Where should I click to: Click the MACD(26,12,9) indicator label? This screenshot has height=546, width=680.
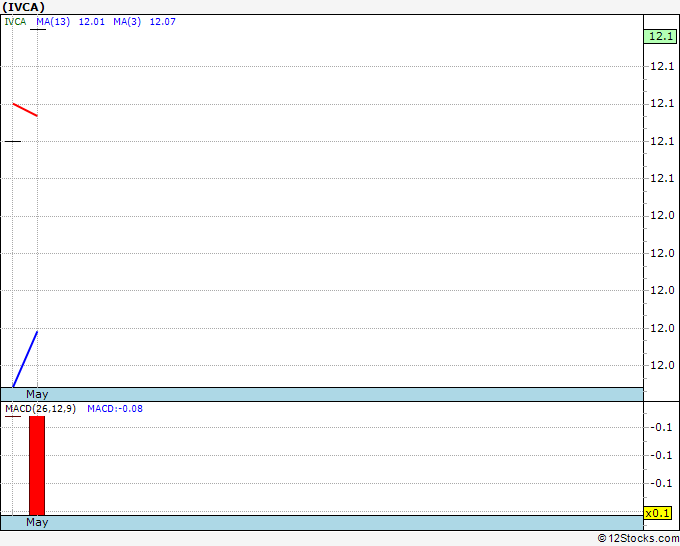[x=40, y=409]
